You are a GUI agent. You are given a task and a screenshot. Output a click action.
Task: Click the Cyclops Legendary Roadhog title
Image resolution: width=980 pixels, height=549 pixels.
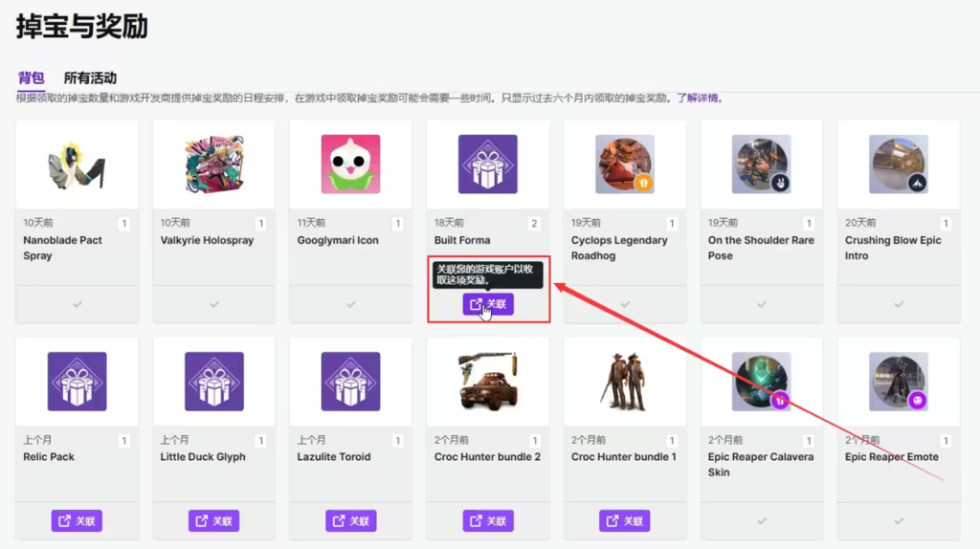point(619,248)
